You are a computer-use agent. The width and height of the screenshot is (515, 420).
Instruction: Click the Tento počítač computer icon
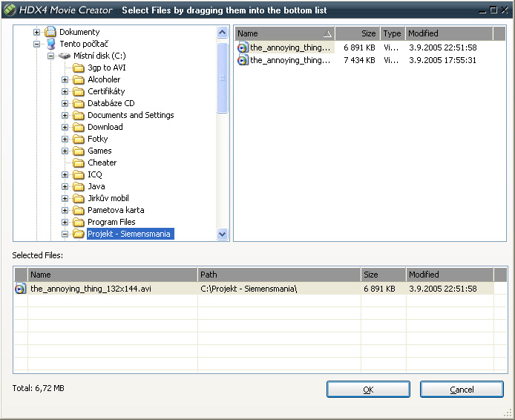tap(50, 44)
